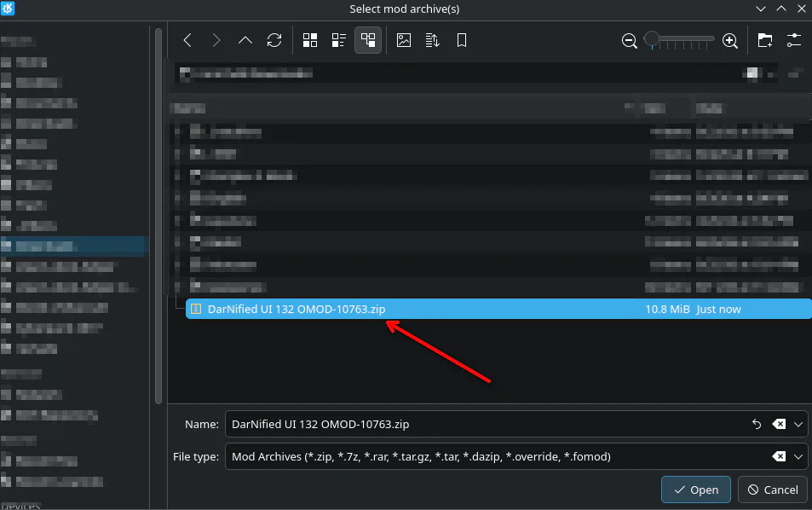Toggle the detailed tree view

coord(368,40)
